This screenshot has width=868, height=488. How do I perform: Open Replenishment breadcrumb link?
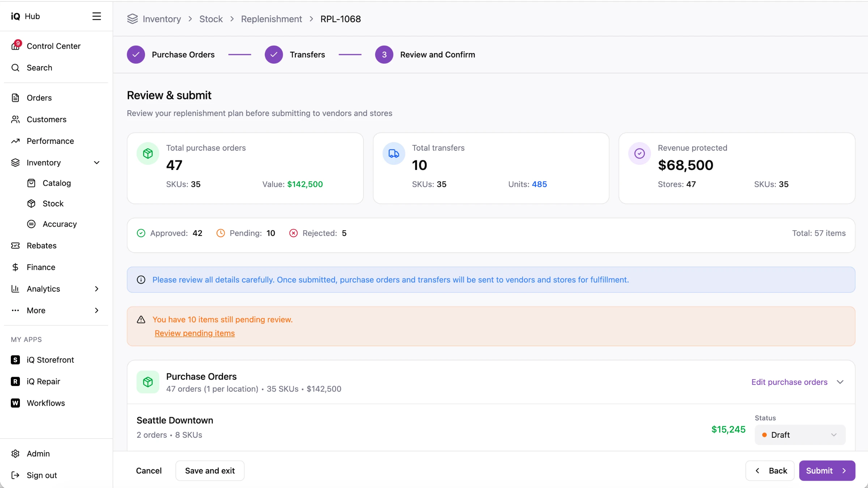coord(271,19)
